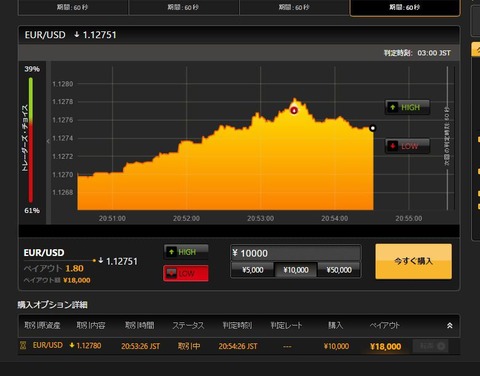The image size is (480, 376).
Task: Click the payout amount ¥18,000 in order panel
Action: [x=77, y=280]
